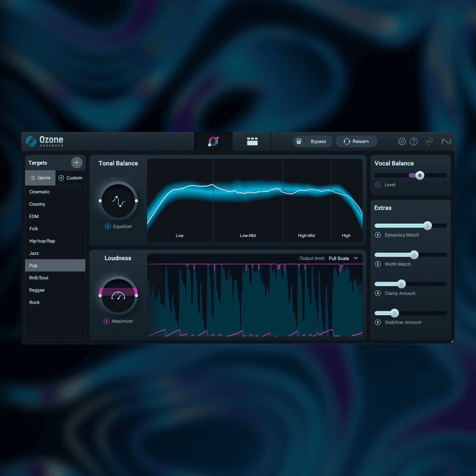Click the Equalizer amount dial
The width and height of the screenshot is (476, 476).
coord(118,201)
